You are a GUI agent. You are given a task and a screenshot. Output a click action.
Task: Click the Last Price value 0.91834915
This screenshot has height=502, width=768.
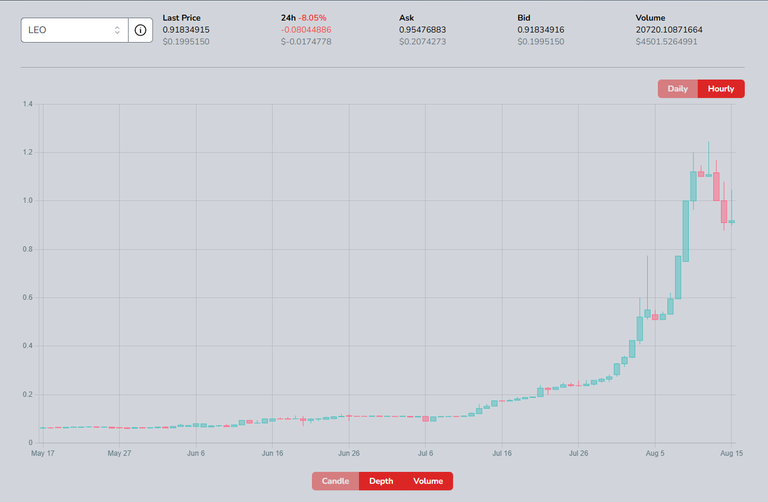[x=186, y=29]
